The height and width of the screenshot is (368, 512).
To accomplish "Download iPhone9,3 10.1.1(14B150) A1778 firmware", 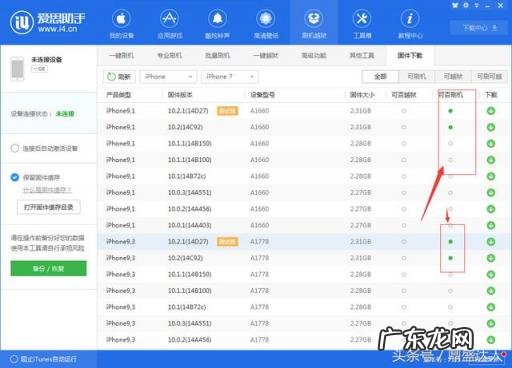I will coord(491,274).
